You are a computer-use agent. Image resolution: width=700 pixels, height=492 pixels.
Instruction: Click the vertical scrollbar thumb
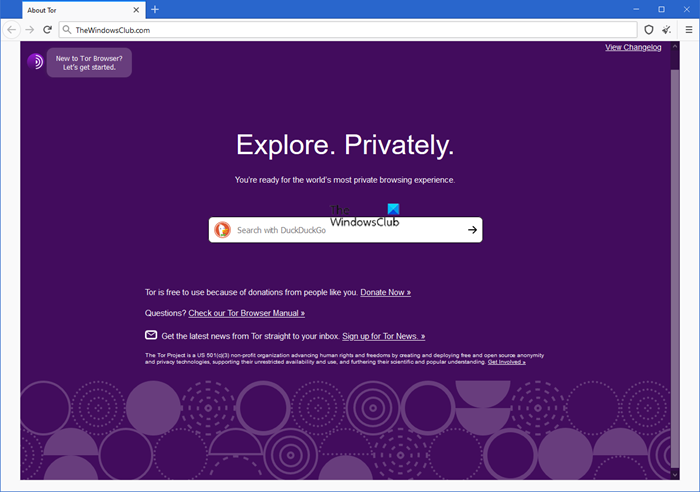point(675,268)
